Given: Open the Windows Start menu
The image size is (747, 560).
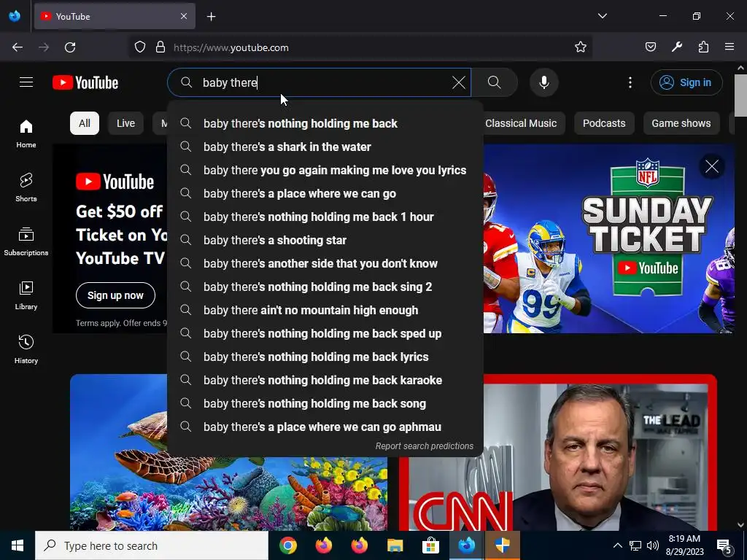Looking at the screenshot, I should click(x=18, y=545).
